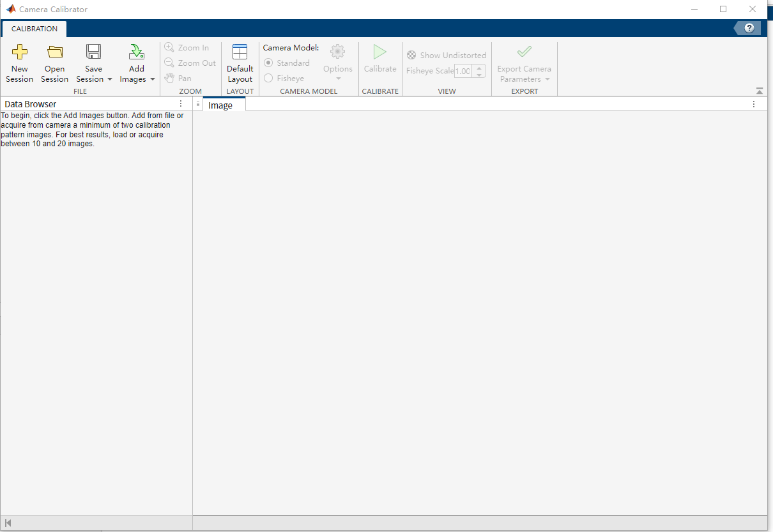773x532 pixels.
Task: Expand Save Session dropdown arrow
Action: pos(109,79)
